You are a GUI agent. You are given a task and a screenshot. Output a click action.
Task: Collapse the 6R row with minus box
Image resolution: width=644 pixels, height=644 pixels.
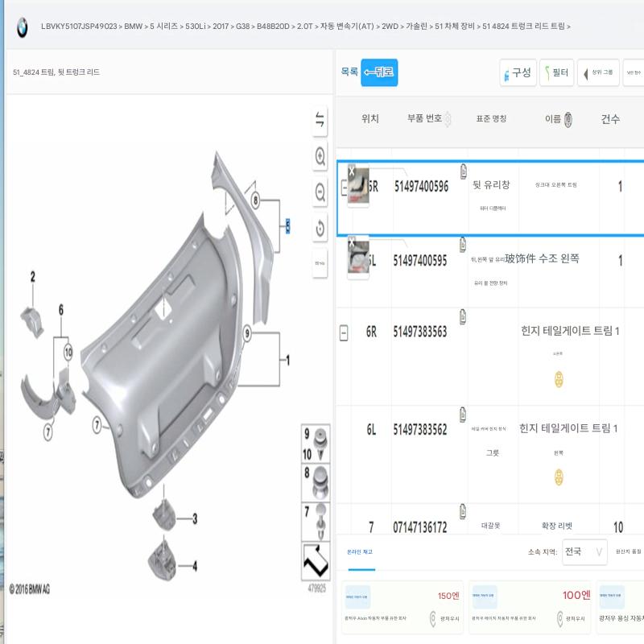click(x=344, y=332)
